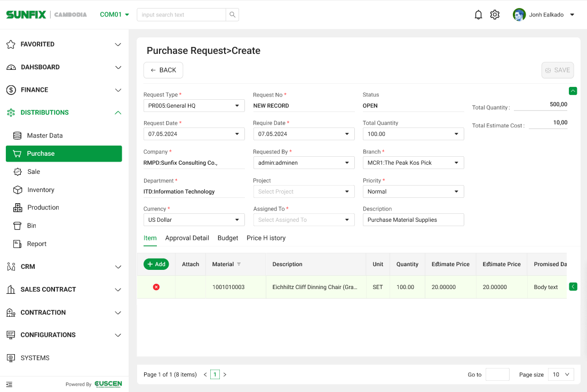Go to the next page arrow
This screenshot has width=587, height=392.
[x=225, y=375]
